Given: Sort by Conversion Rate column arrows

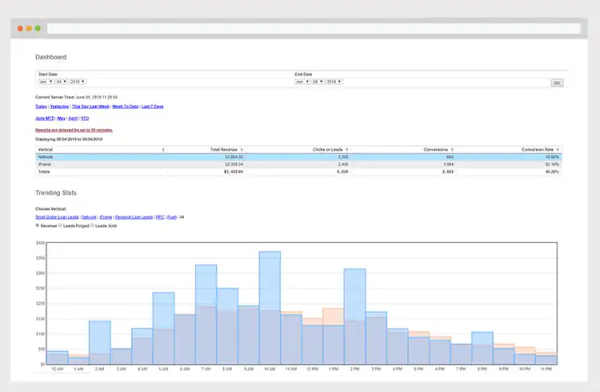Looking at the screenshot, I should (x=558, y=150).
